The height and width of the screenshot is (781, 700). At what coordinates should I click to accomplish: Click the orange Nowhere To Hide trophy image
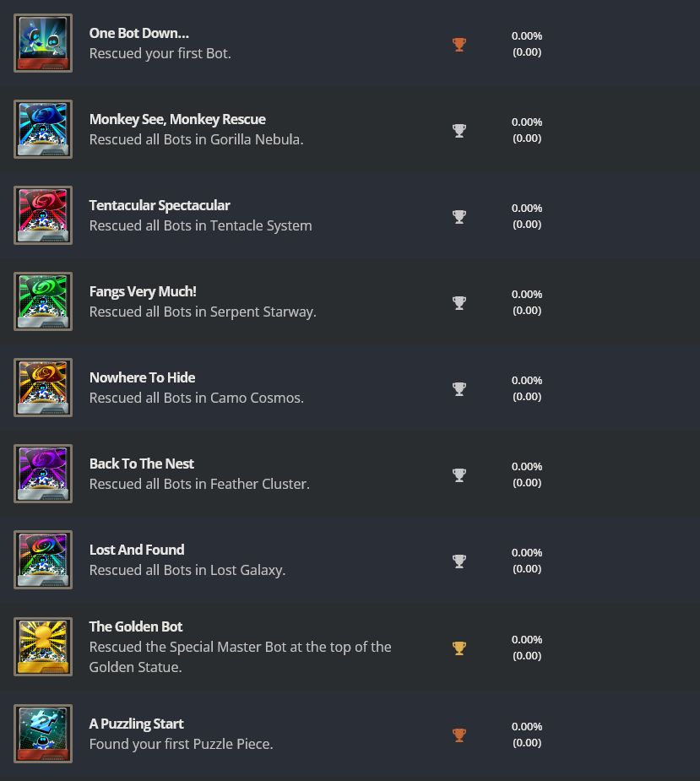pos(43,388)
